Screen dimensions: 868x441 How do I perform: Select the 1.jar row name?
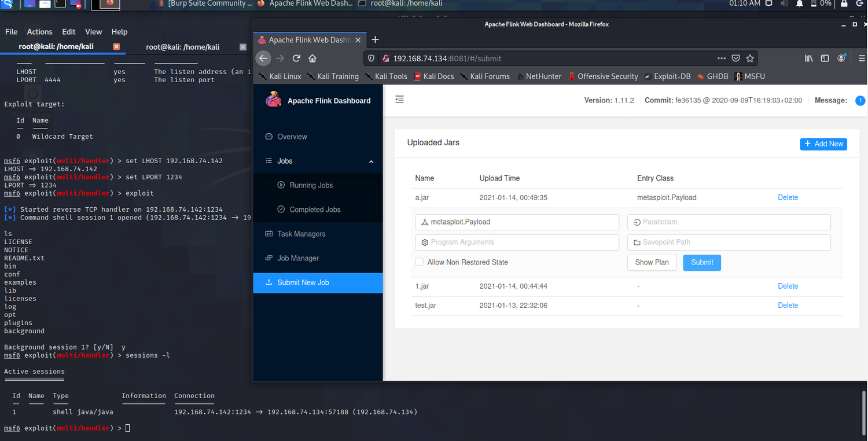[421, 286]
